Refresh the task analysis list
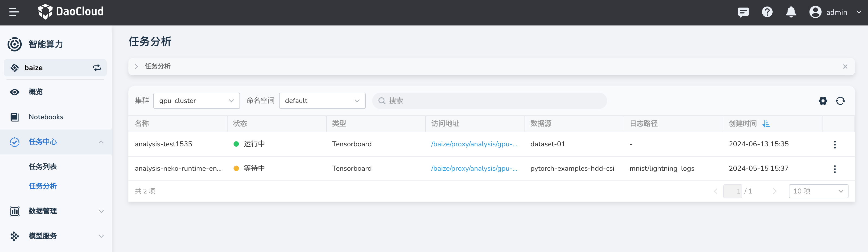The image size is (868, 252). pos(840,101)
